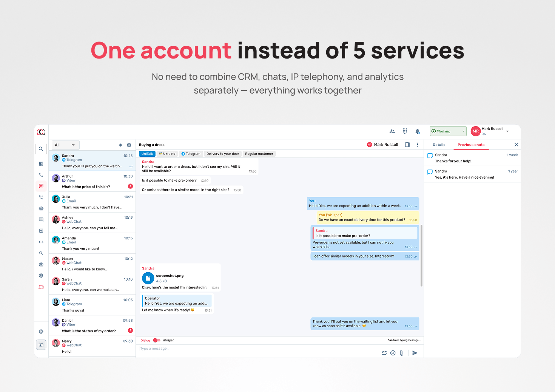
Task: Open the red devices icon in sidebar
Action: [41, 287]
